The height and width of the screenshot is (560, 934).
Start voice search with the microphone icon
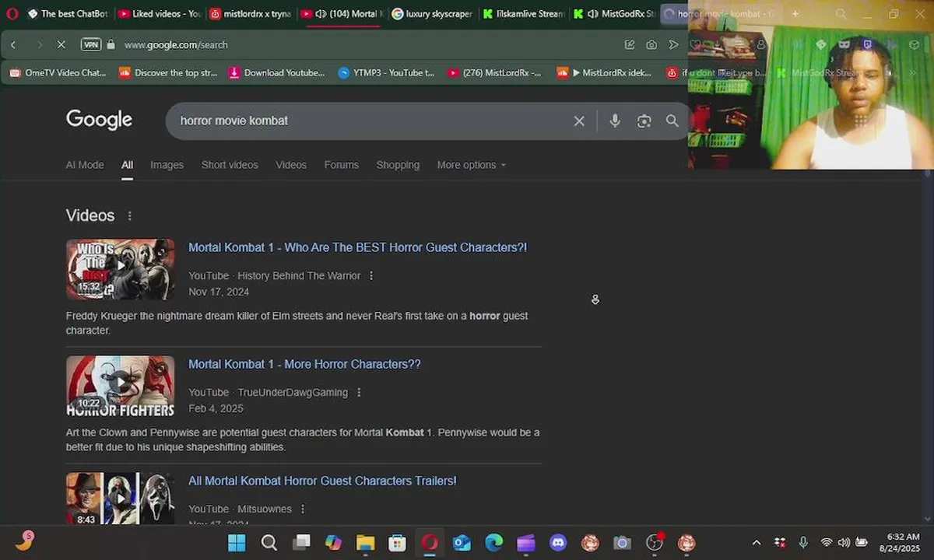click(x=615, y=121)
